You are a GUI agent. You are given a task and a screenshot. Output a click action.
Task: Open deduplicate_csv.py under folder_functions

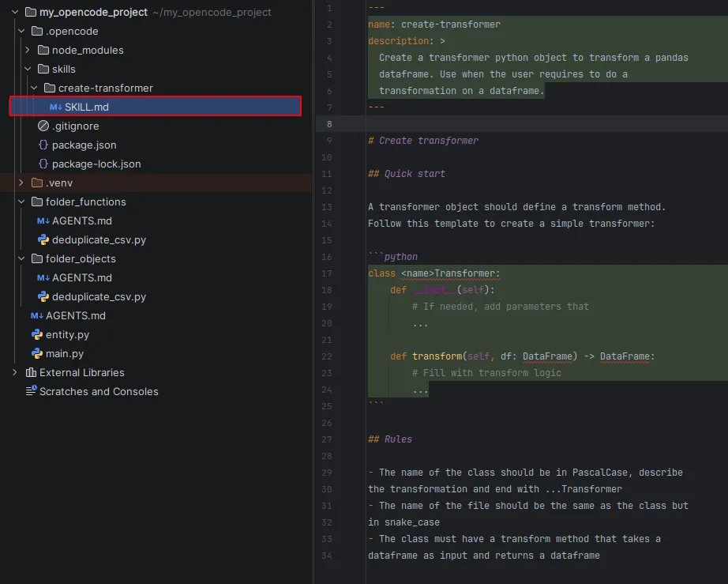point(99,239)
